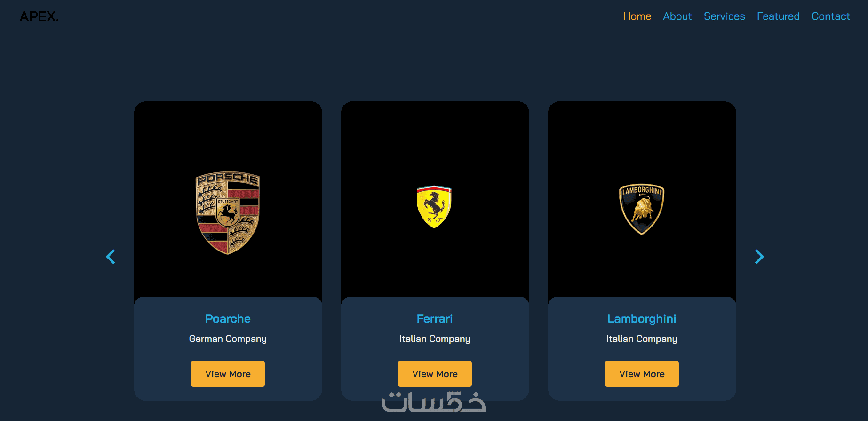Screen dimensions: 868x421
Task: Open the Home navigation link
Action: pyautogui.click(x=637, y=16)
